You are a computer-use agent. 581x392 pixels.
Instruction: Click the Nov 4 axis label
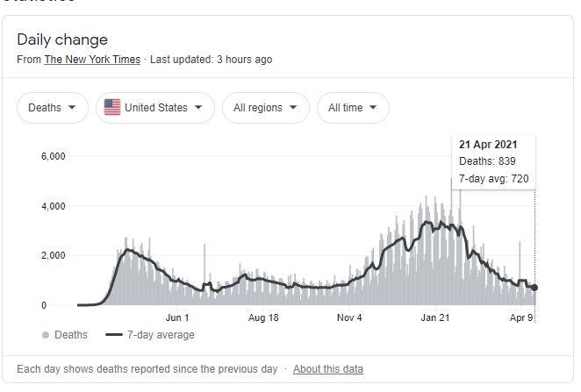coord(349,317)
